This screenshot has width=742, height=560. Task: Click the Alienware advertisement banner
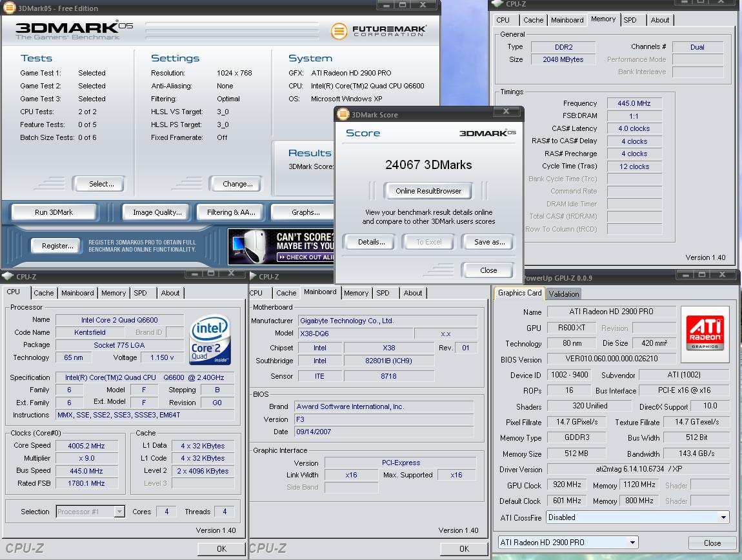click(281, 246)
